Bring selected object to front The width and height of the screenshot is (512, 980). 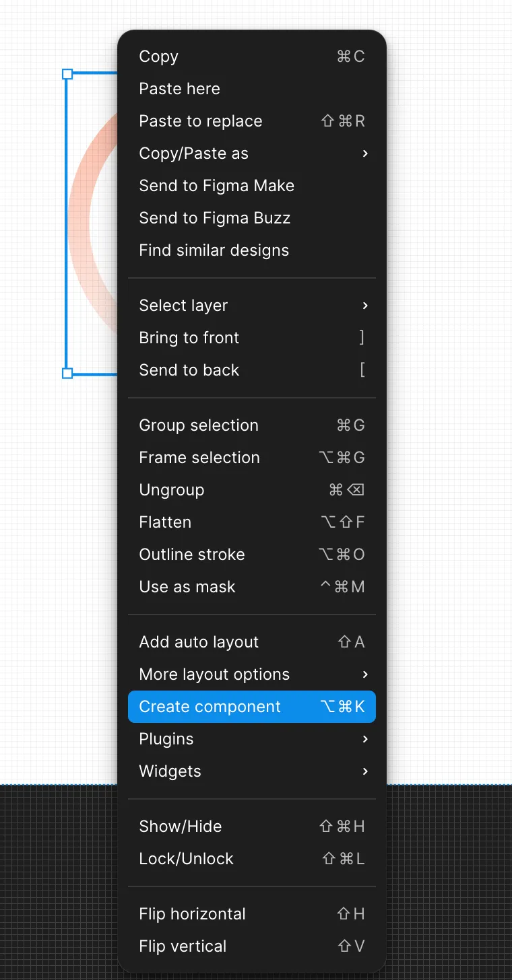251,338
